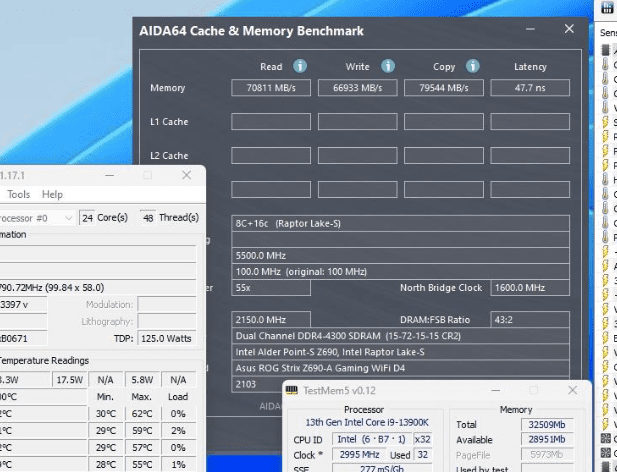Click the 8C+16c Raptor Lake-S field
617x472 pixels.
(400, 223)
